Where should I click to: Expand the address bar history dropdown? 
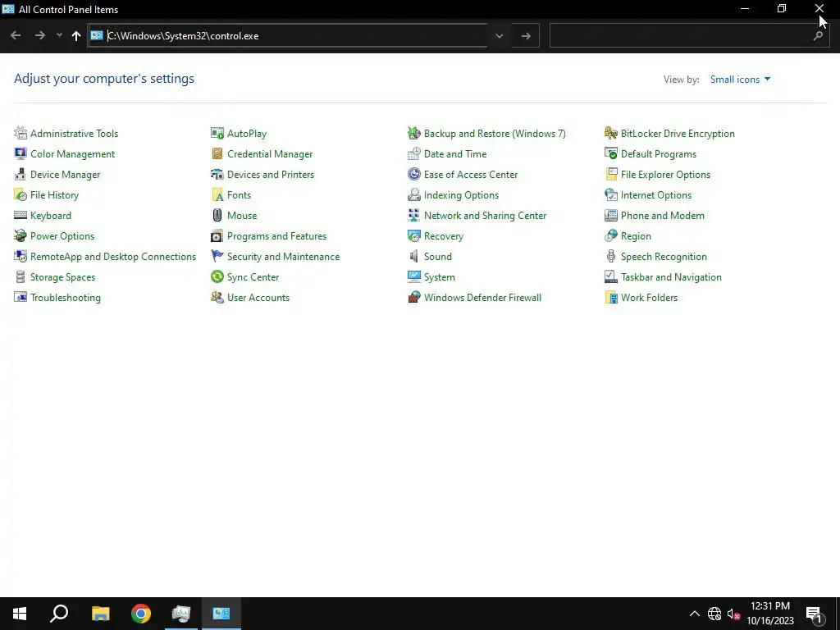500,36
